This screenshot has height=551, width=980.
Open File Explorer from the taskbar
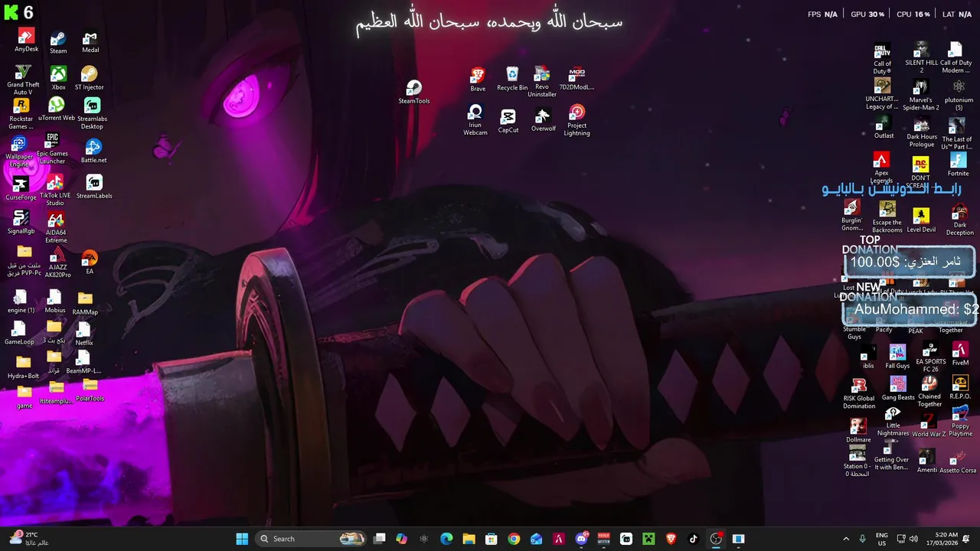pyautogui.click(x=469, y=539)
